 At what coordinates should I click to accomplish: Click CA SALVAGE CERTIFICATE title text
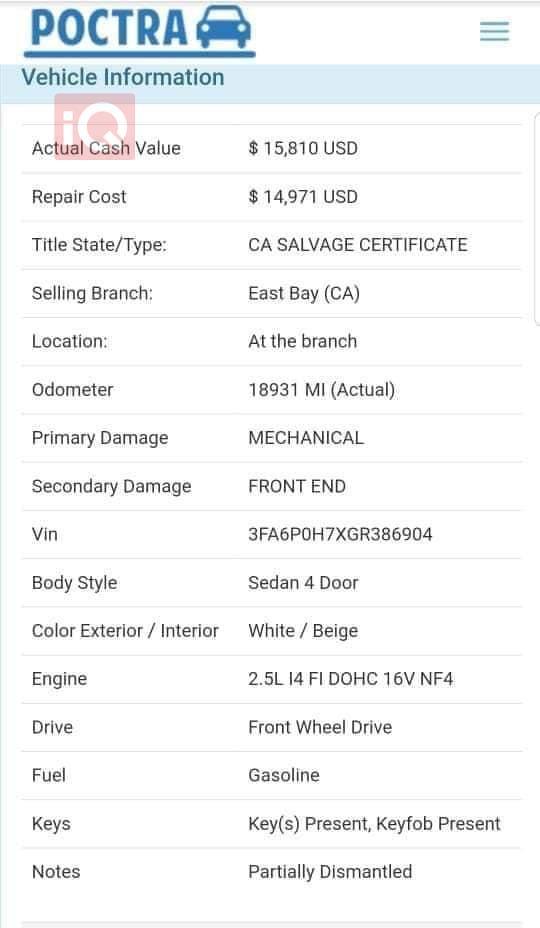tap(358, 245)
